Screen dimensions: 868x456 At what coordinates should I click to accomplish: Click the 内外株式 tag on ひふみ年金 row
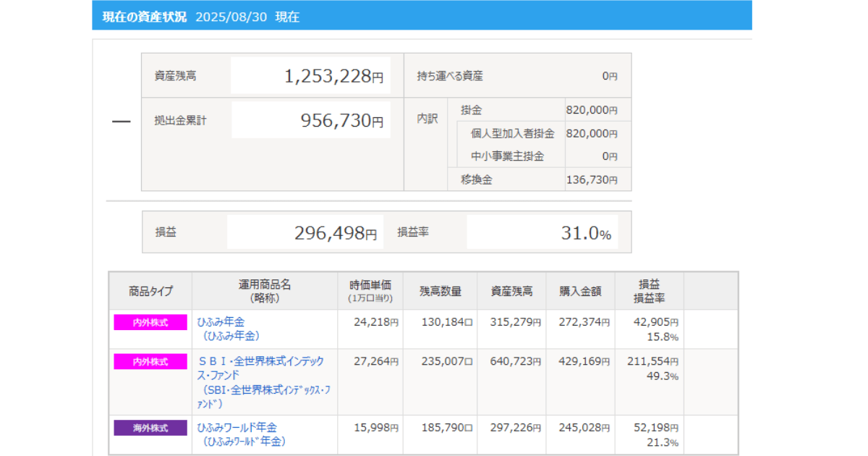pyautogui.click(x=150, y=323)
